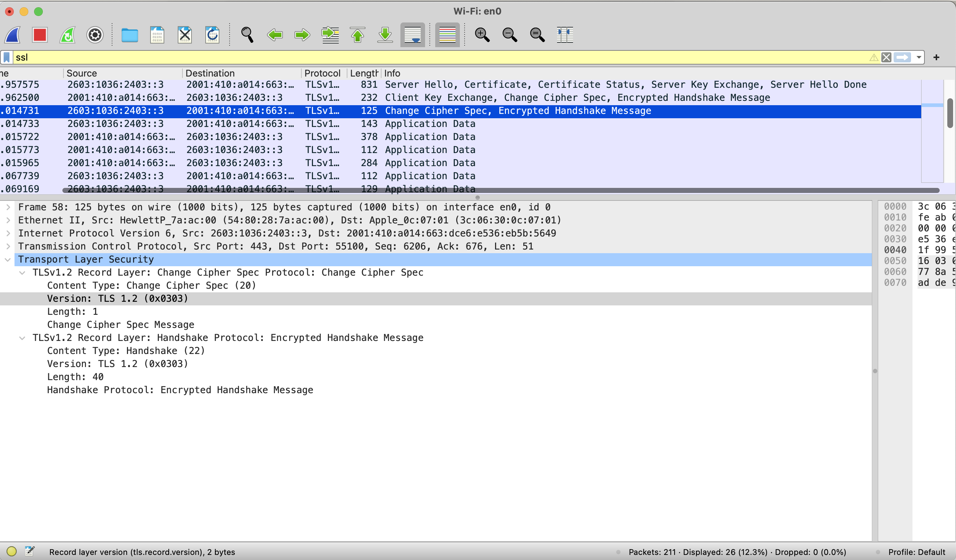The width and height of the screenshot is (956, 560).
Task: Apply the display filter arrow button
Action: coord(902,57)
